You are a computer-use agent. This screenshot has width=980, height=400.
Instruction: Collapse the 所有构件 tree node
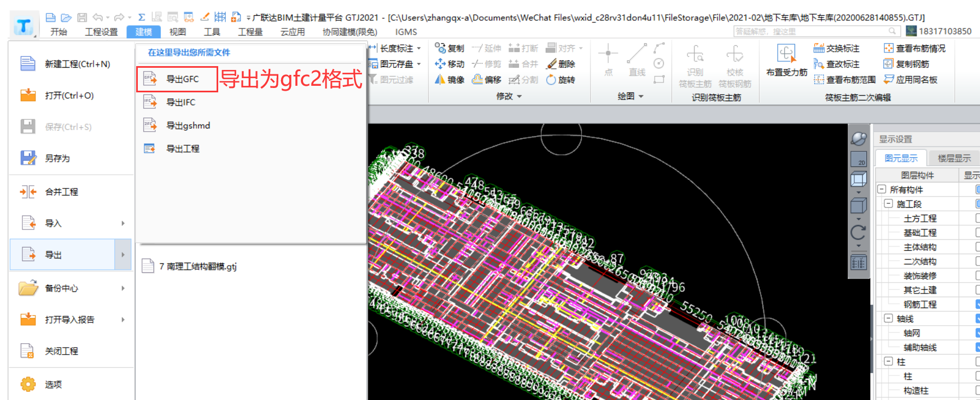pos(882,189)
